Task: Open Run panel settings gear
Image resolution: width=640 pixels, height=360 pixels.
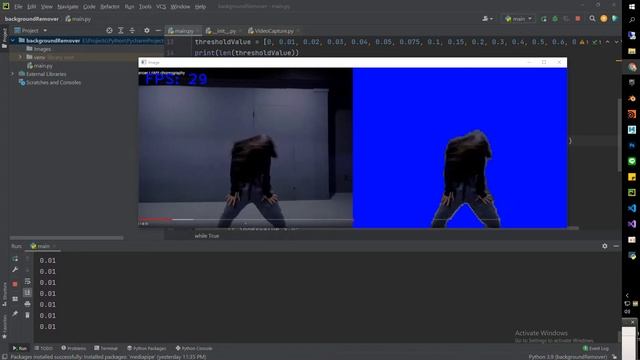Action: (604, 246)
